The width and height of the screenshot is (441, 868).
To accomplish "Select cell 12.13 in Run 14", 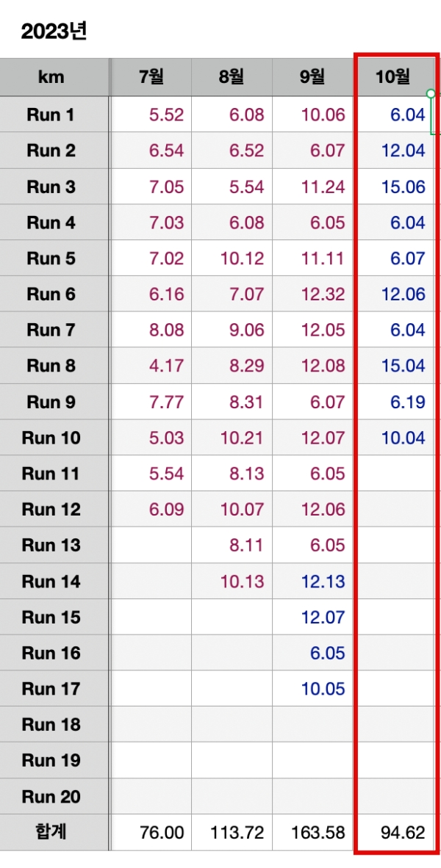I will coord(312,581).
